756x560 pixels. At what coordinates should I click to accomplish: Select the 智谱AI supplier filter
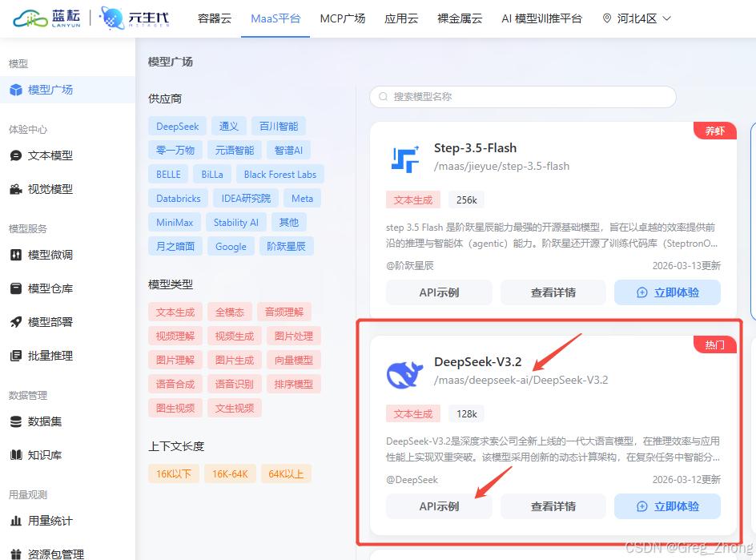tap(288, 151)
